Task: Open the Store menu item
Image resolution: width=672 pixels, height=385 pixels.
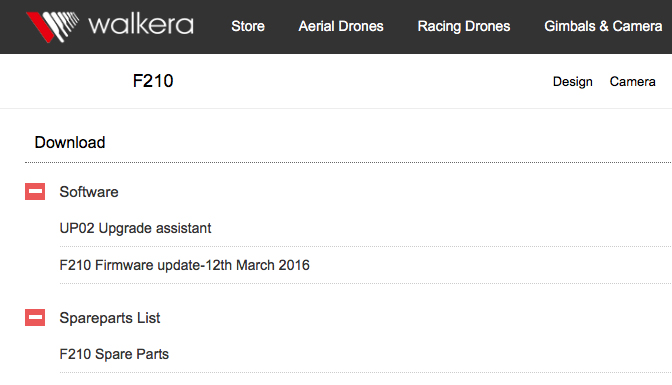Action: (248, 26)
